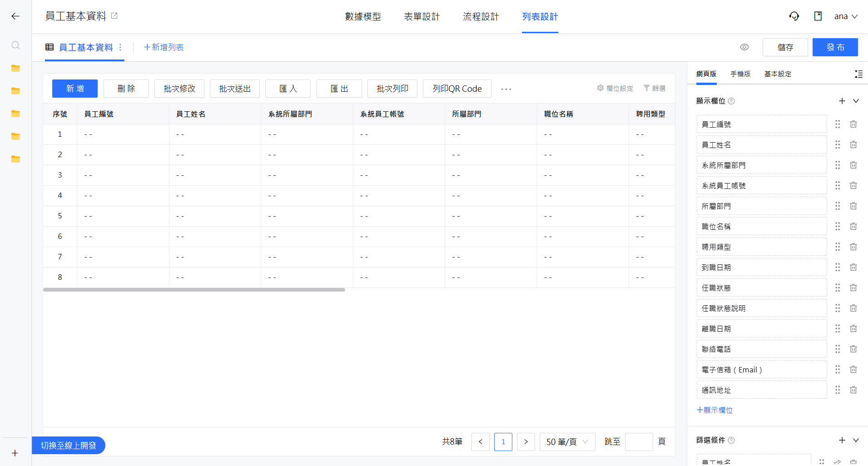Screen dimensions: 868x466
Task: Delete the 聯絡電話 display field
Action: (x=853, y=349)
